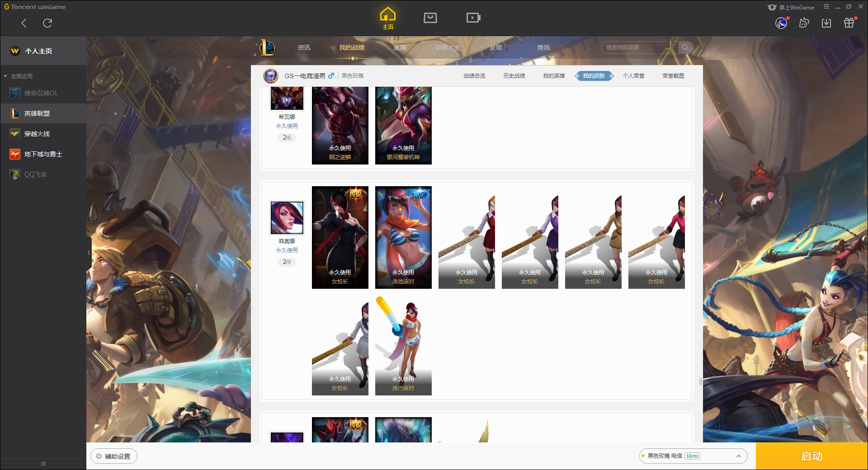This screenshot has height=470, width=868.
Task: Open the 英雄大全 tab
Action: [x=448, y=47]
